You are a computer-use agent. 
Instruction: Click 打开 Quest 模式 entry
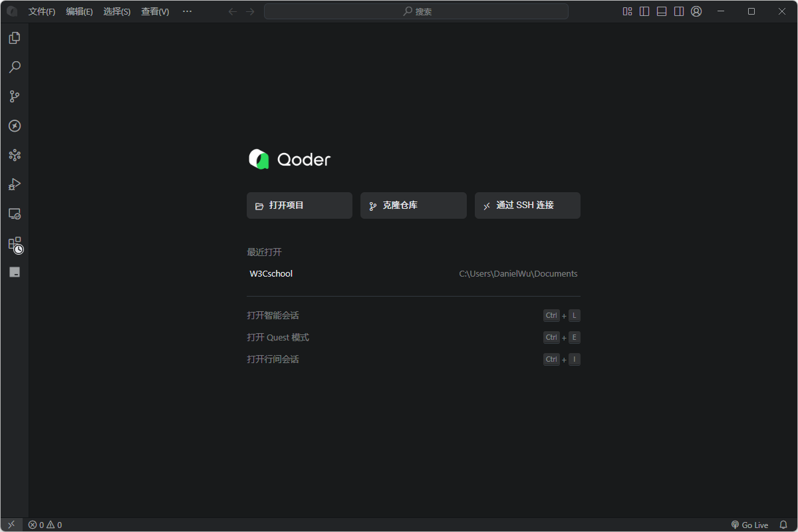click(278, 337)
